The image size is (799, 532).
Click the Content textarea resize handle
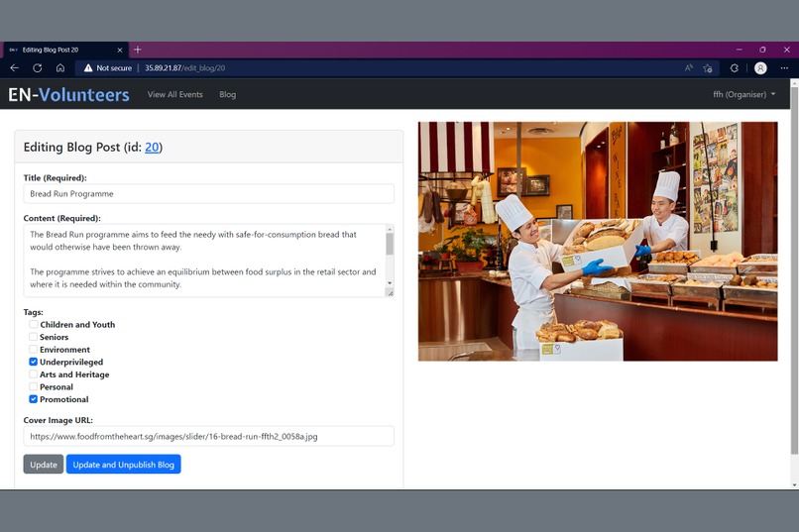pyautogui.click(x=391, y=292)
